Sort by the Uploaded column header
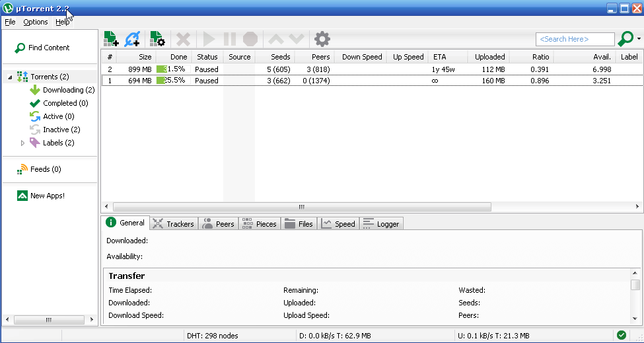This screenshot has width=644, height=343. point(489,57)
